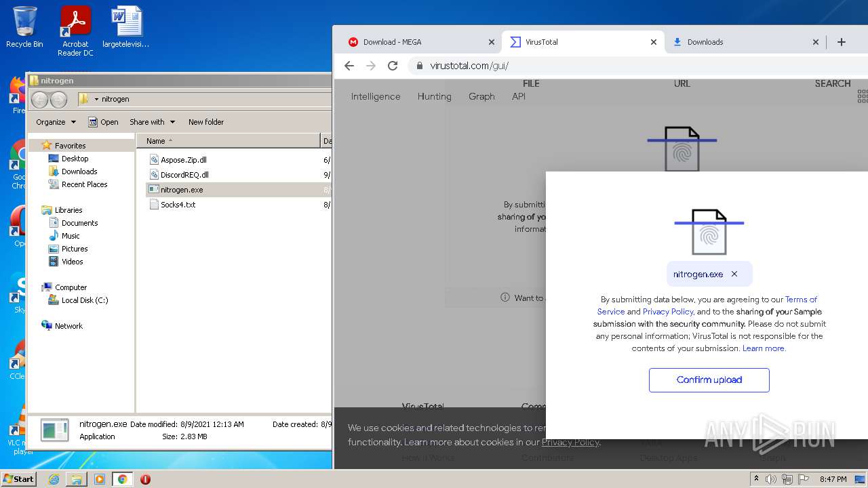Select Local Disk (C:)

pos(85,300)
